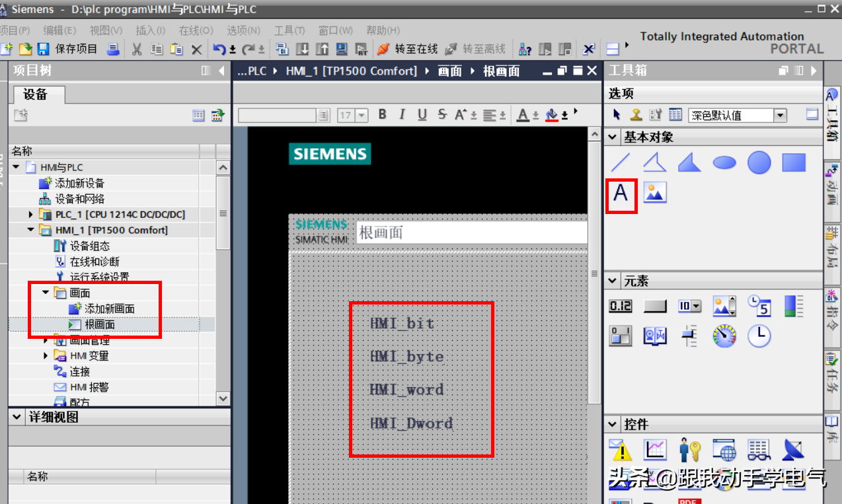Image resolution: width=842 pixels, height=504 pixels.
Task: Select the Rectangle basic object
Action: [x=794, y=162]
